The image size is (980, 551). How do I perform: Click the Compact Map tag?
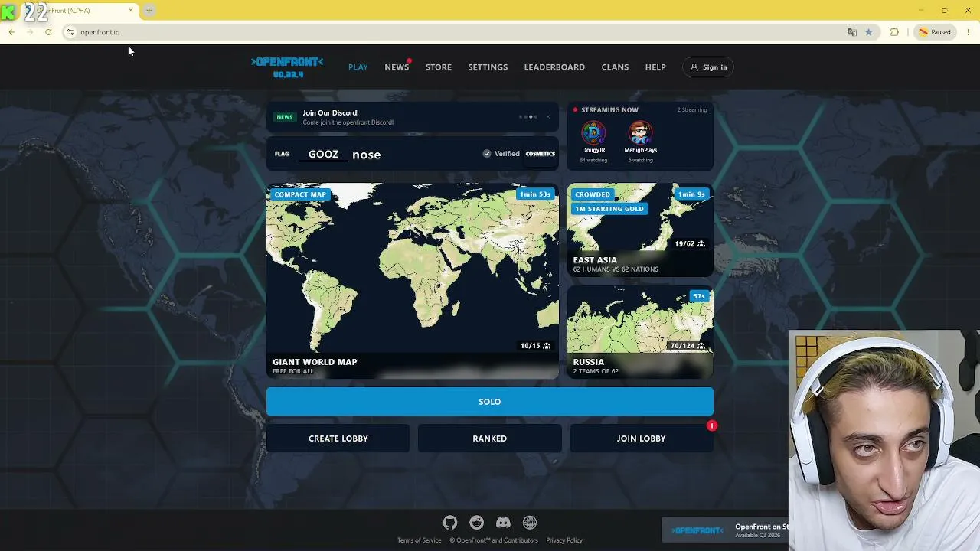(300, 194)
